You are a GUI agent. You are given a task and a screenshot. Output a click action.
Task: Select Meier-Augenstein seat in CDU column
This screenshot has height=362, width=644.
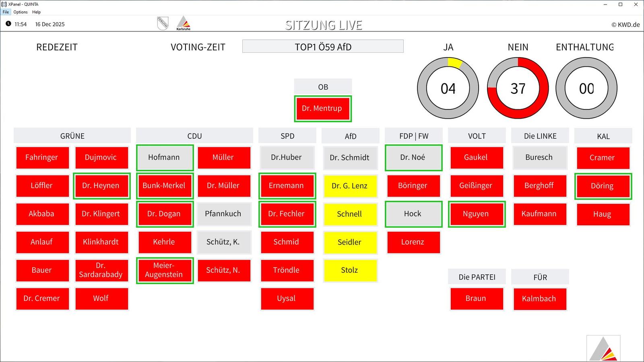[x=164, y=270]
